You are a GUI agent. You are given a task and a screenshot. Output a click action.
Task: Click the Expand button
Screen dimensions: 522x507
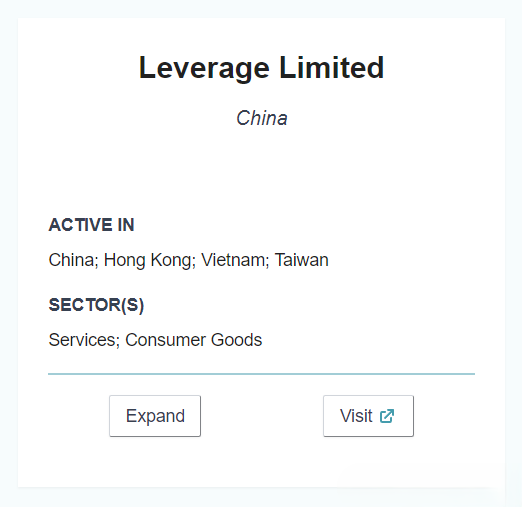[x=155, y=416]
